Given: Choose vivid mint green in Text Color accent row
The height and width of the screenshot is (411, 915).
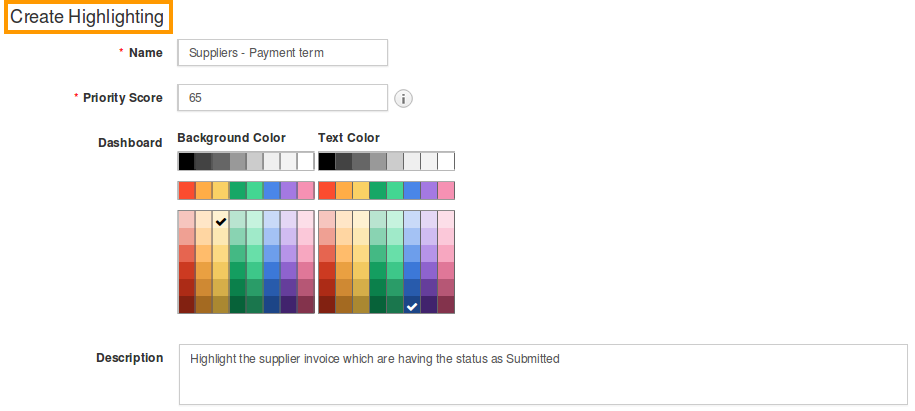Looking at the screenshot, I should (395, 190).
